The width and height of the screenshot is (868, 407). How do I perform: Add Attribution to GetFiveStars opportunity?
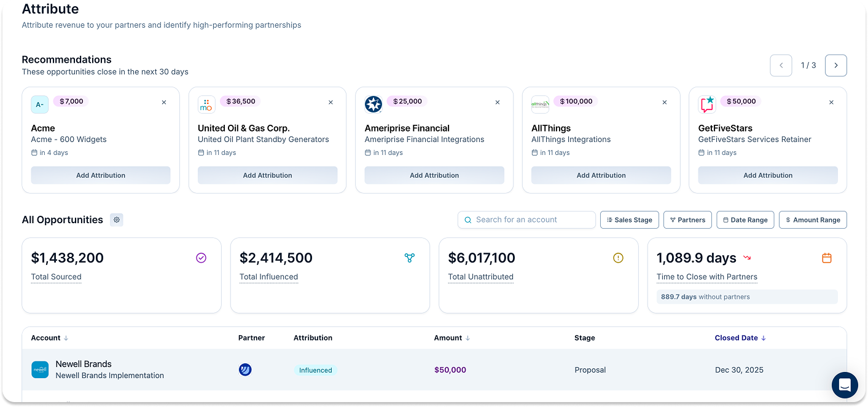768,175
